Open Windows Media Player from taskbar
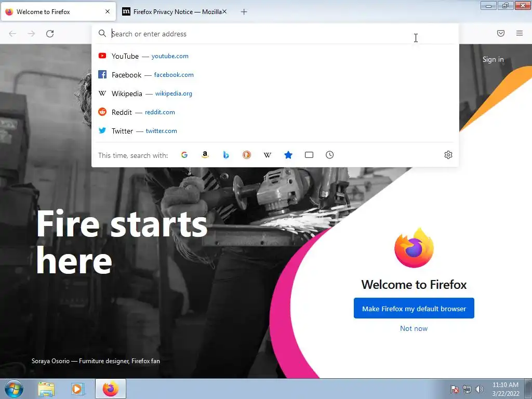Viewport: 532px width, 399px height. [x=77, y=389]
